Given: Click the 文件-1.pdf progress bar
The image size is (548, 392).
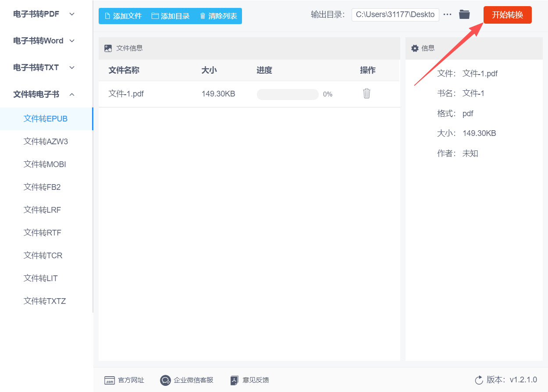Looking at the screenshot, I should [x=288, y=94].
